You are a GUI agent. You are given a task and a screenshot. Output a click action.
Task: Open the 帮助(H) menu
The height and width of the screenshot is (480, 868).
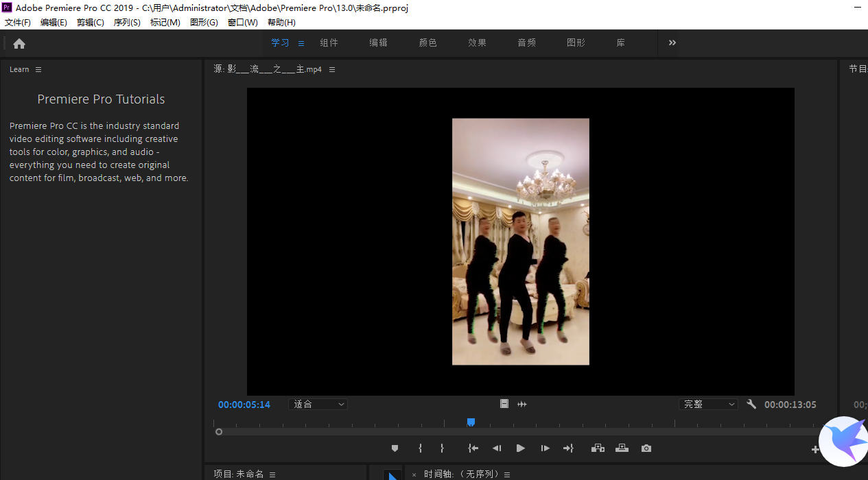(x=281, y=23)
